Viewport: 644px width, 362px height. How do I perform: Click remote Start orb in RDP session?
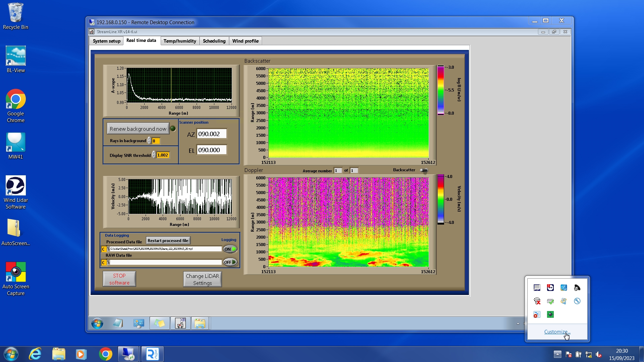pyautogui.click(x=97, y=323)
